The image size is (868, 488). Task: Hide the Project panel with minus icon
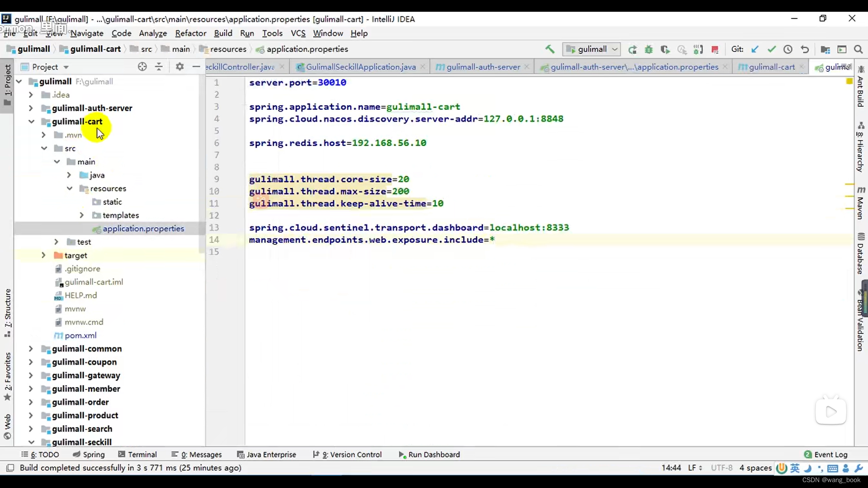[196, 67]
